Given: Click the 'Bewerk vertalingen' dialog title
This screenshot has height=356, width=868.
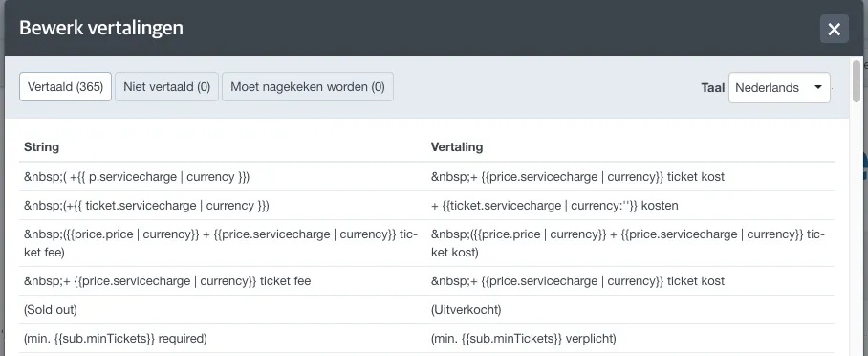Looking at the screenshot, I should pyautogui.click(x=101, y=28).
